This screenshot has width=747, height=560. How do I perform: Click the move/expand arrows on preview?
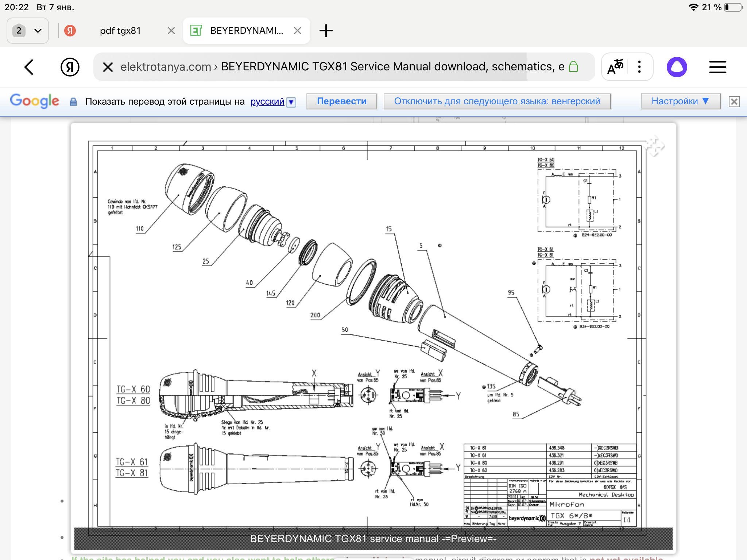(x=655, y=146)
